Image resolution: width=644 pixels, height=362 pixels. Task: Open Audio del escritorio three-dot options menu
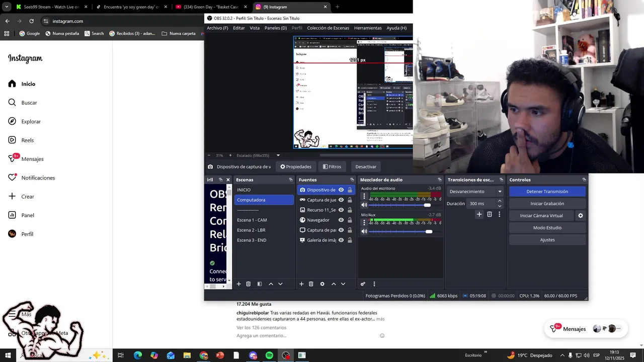click(x=364, y=197)
